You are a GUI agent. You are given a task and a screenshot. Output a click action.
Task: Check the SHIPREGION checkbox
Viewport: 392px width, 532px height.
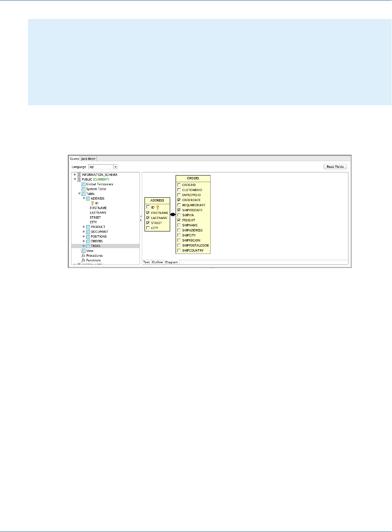pos(179,240)
